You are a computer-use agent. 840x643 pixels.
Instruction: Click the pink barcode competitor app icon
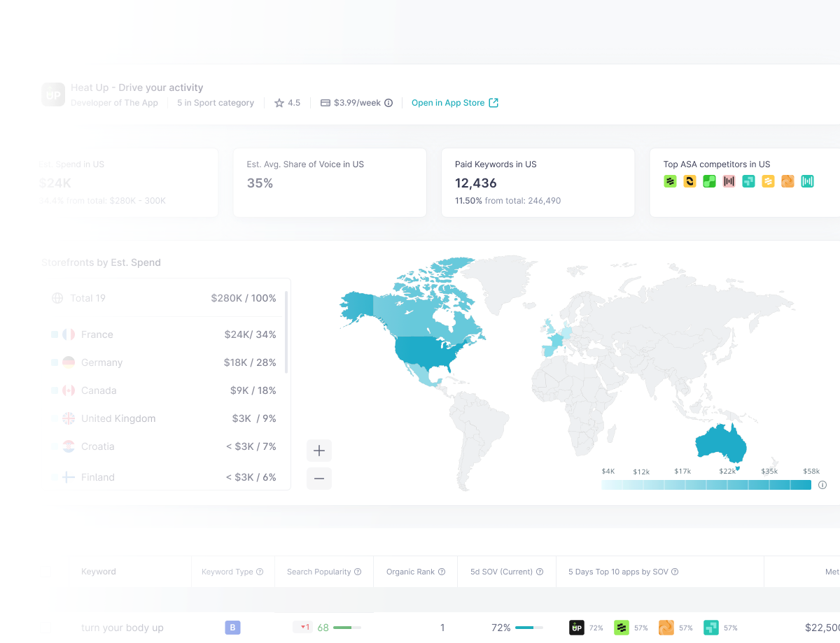(729, 182)
